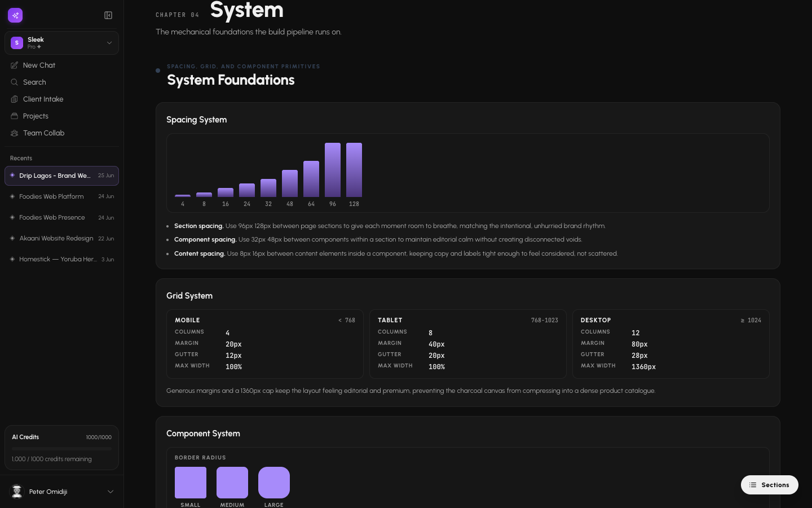
Task: Open Team Collab section
Action: 61,133
